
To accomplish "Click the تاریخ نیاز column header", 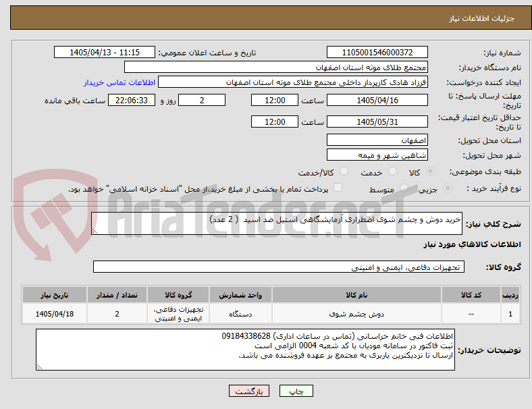I will (55, 295).
